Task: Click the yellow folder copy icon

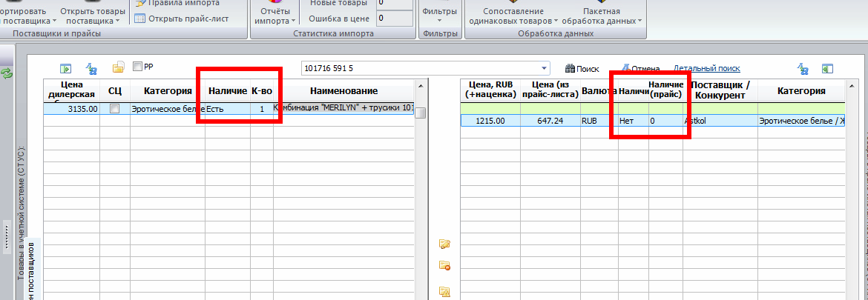Action: 119,67
